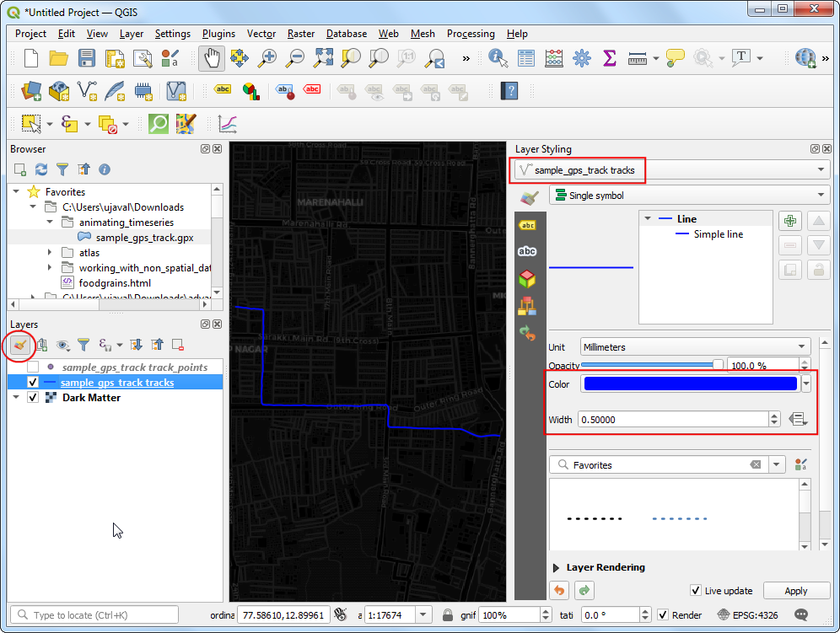
Task: Click the Save Project floppy icon
Action: tap(87, 58)
